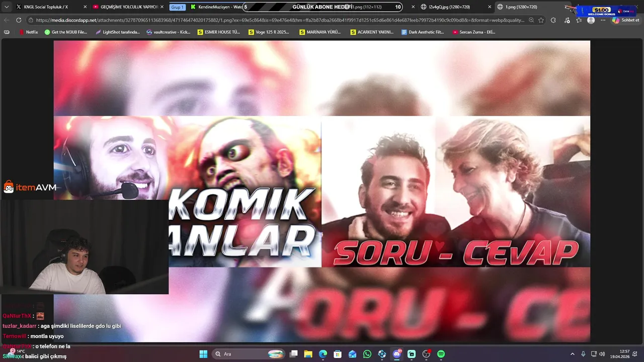Open File Explorer from the taskbar
644x362 pixels.
(308, 354)
